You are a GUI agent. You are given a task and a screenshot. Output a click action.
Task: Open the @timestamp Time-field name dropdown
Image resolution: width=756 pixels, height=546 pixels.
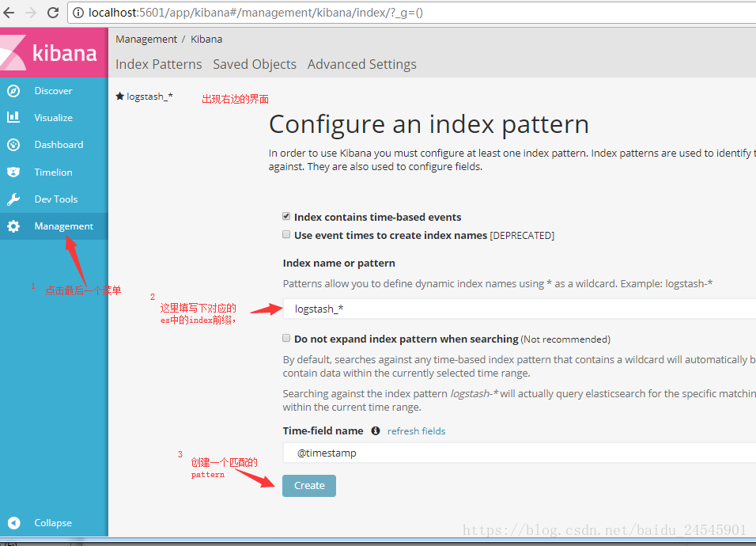[520, 453]
